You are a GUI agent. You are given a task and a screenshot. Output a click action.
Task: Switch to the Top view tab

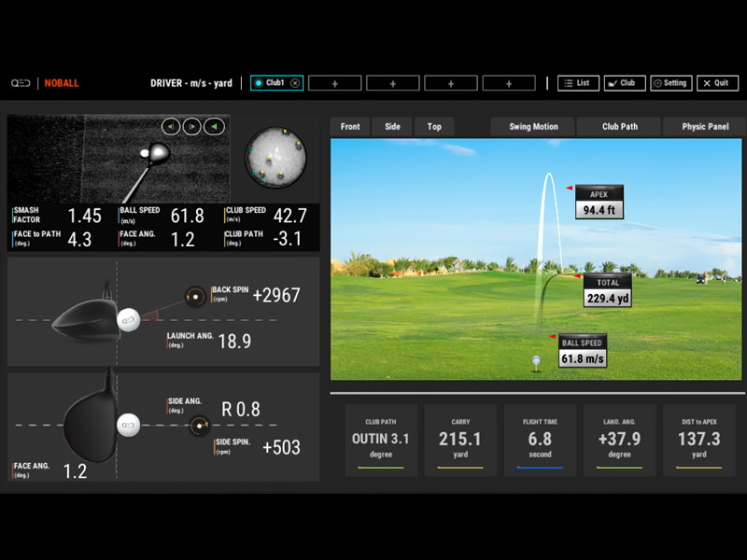434,127
